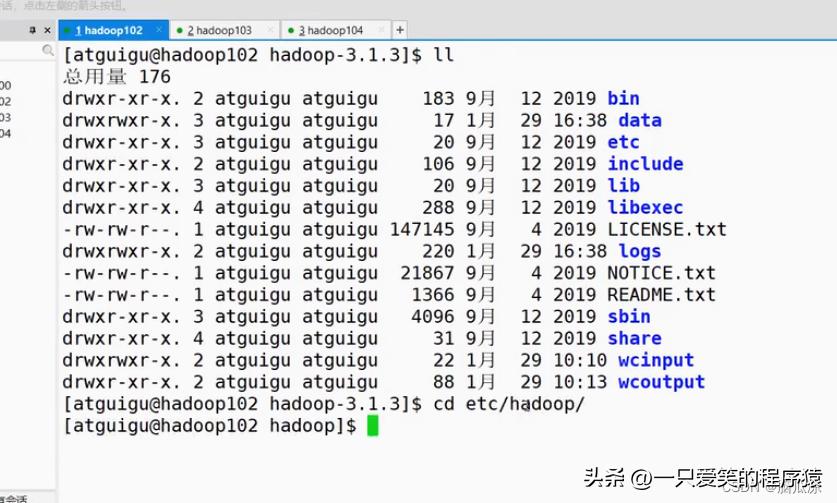Click the file size value '147145'
This screenshot has height=503, width=837.
pyautogui.click(x=422, y=230)
